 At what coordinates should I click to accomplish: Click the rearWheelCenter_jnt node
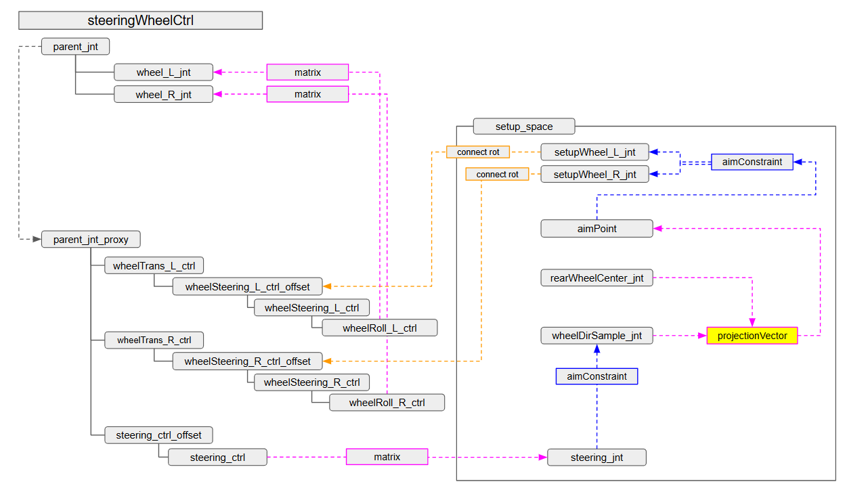pyautogui.click(x=596, y=278)
